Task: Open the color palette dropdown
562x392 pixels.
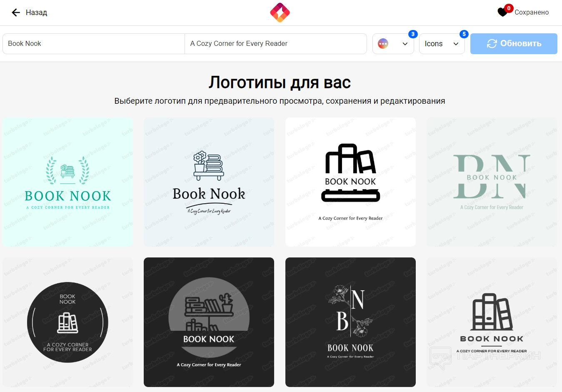Action: pos(393,44)
